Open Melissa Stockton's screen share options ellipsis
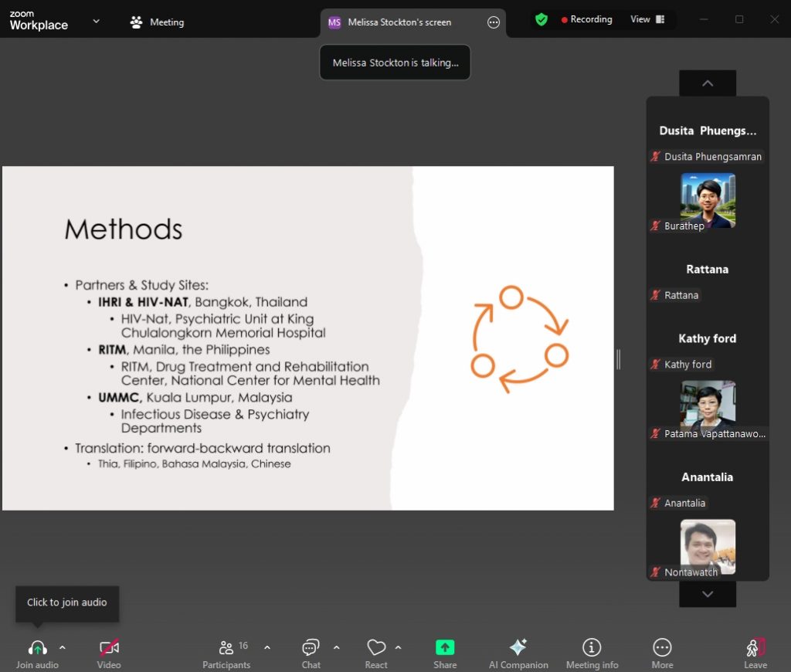The image size is (791, 672). pyautogui.click(x=494, y=22)
